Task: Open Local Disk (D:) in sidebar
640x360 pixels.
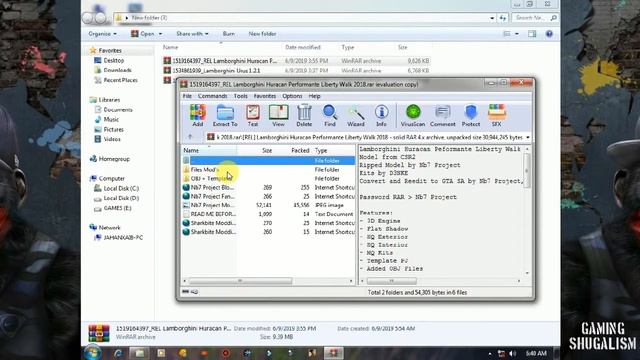Action: [x=117, y=198]
